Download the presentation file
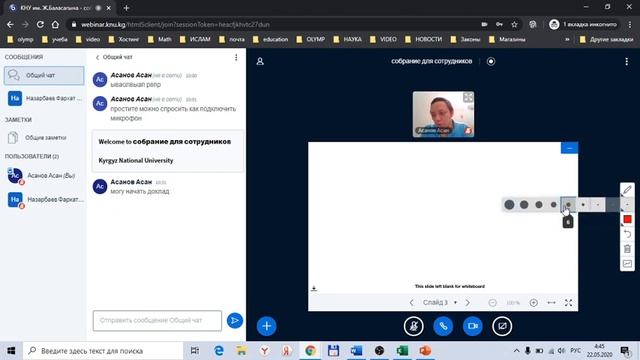This screenshot has width=640, height=360. pos(313,289)
